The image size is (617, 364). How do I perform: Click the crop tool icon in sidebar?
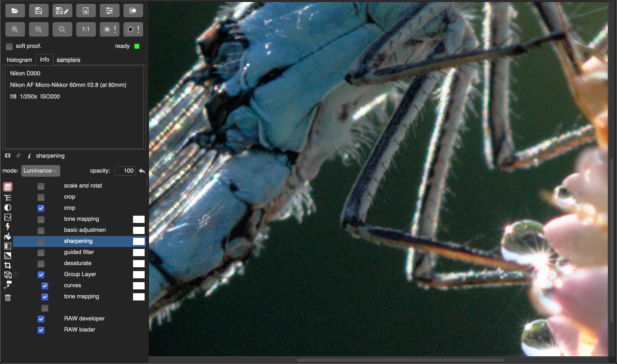(8, 265)
